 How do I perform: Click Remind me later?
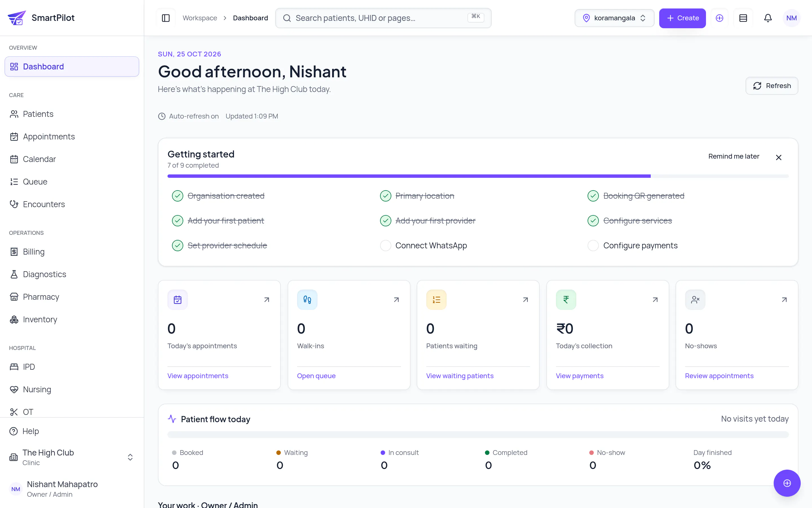(x=734, y=156)
